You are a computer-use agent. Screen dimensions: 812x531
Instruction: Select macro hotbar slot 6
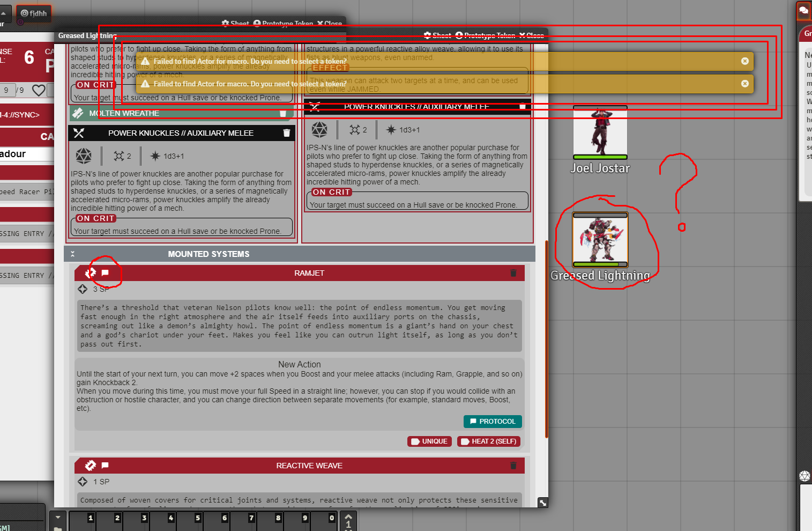point(217,521)
